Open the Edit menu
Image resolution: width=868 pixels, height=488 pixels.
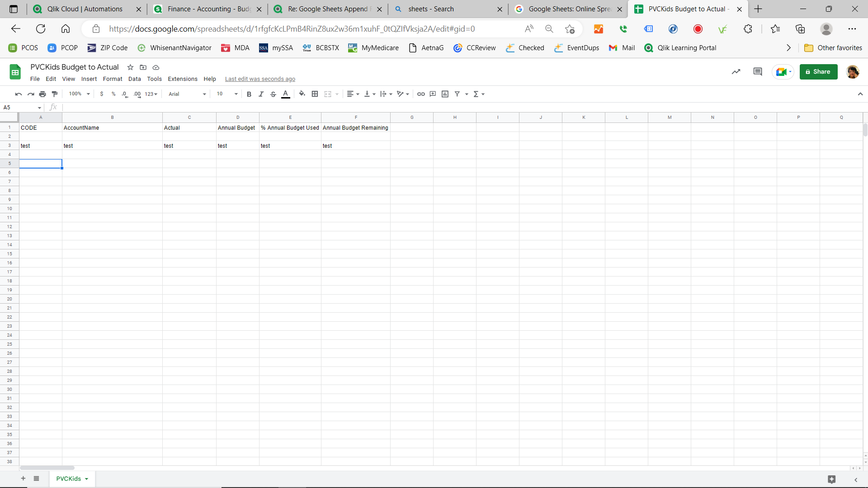[51, 79]
